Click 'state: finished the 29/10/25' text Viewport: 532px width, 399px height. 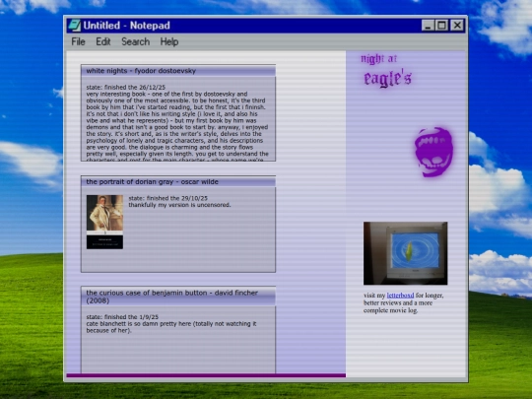tap(167, 198)
